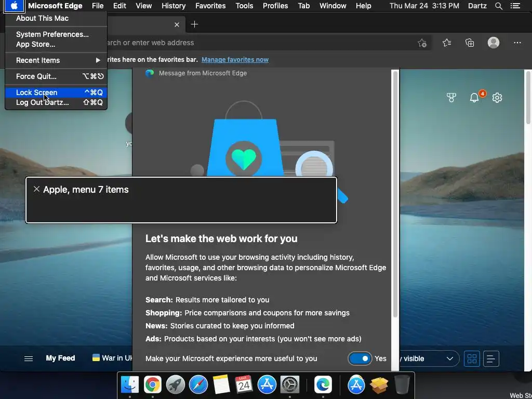Open the Favorites menu in menu bar

pyautogui.click(x=210, y=6)
